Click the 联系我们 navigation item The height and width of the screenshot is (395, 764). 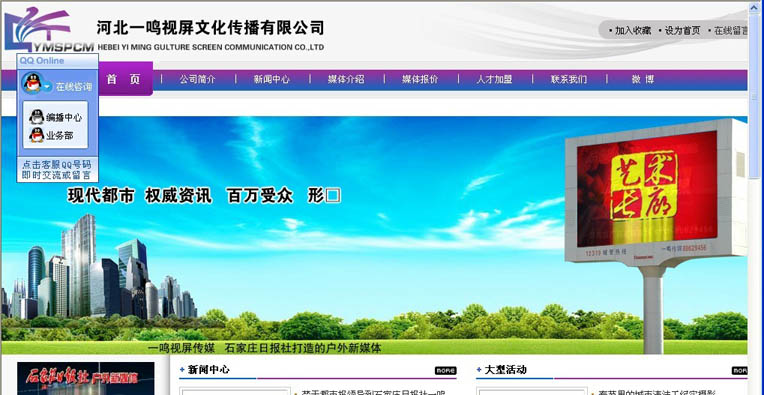click(569, 79)
